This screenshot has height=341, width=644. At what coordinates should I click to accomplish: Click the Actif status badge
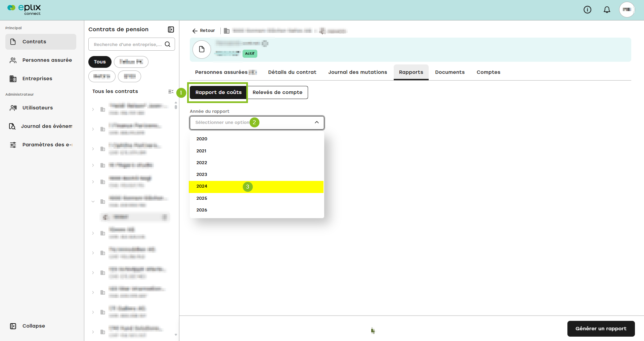(250, 54)
